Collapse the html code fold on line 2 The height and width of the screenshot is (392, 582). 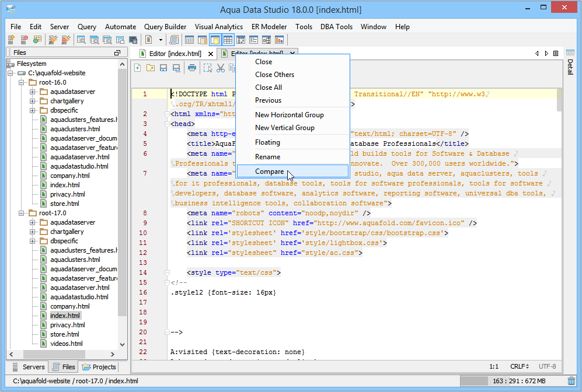point(167,114)
